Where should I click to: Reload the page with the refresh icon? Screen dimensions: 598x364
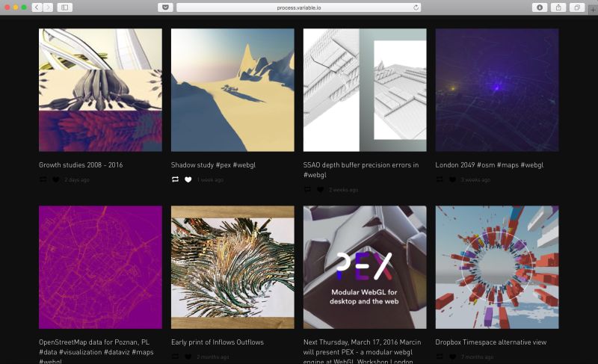(416, 7)
